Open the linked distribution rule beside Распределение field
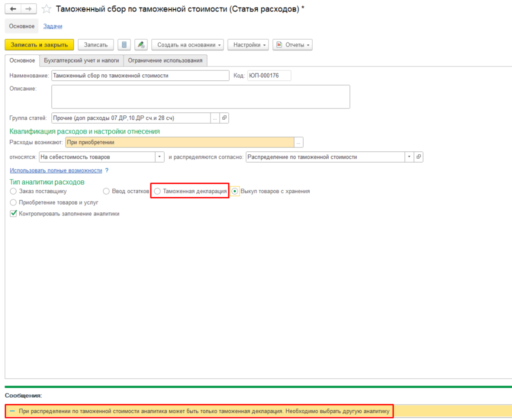 419,157
